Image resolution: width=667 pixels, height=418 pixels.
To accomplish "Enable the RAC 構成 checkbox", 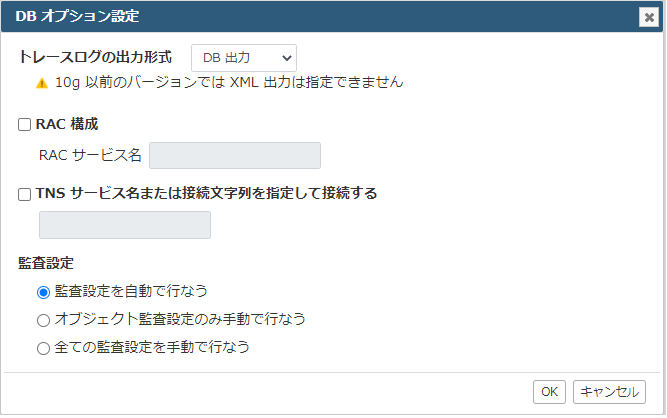I will 24,125.
